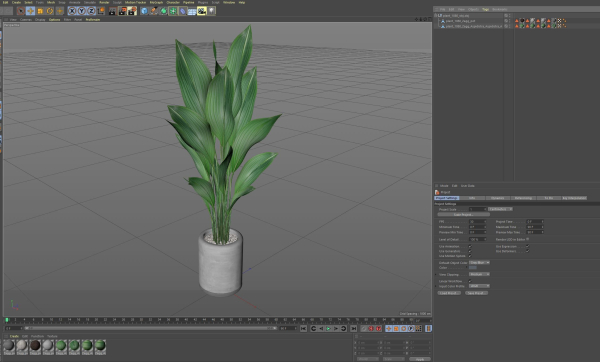This screenshot has width=600, height=362.
Task: Open Project Scale units dropdown
Action: tap(500, 209)
